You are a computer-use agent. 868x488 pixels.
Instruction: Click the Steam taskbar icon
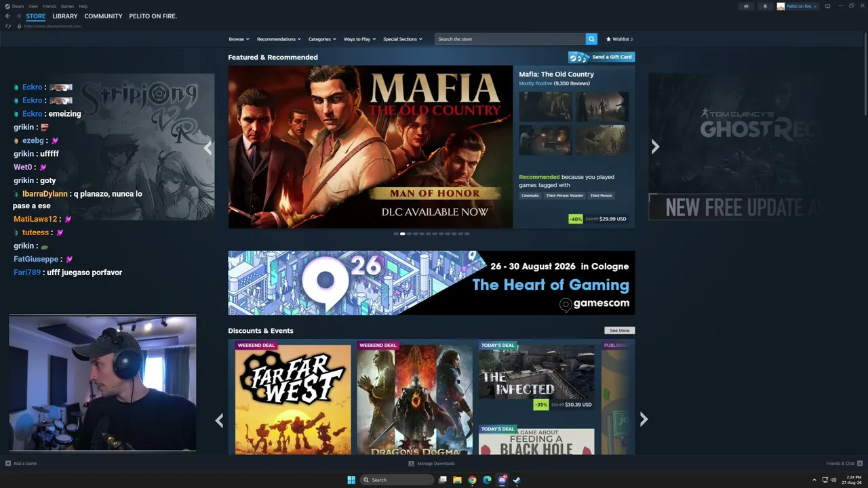click(516, 480)
